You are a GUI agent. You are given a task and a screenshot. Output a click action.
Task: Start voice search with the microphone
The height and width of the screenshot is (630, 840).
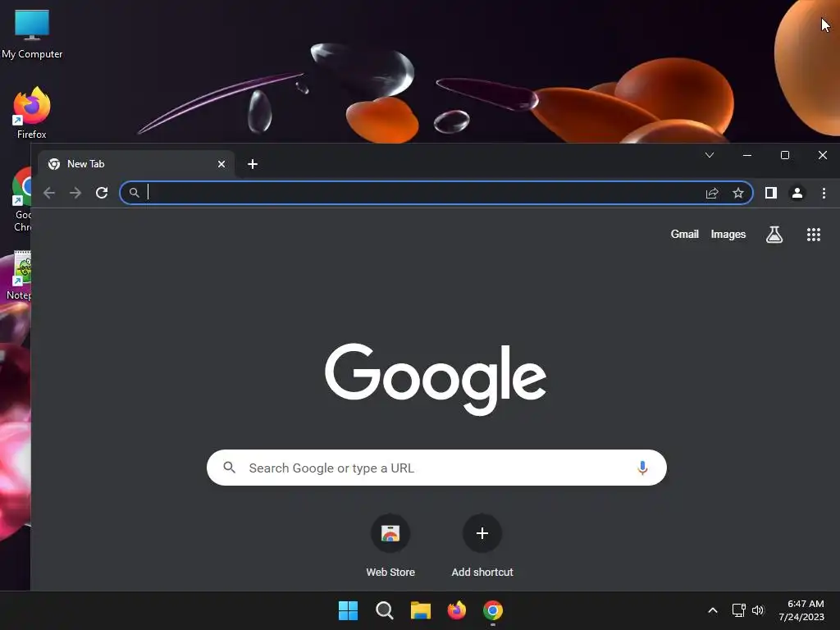coord(642,468)
